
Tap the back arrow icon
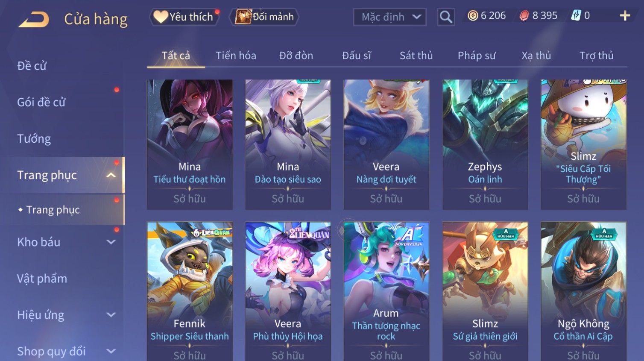[x=34, y=20]
